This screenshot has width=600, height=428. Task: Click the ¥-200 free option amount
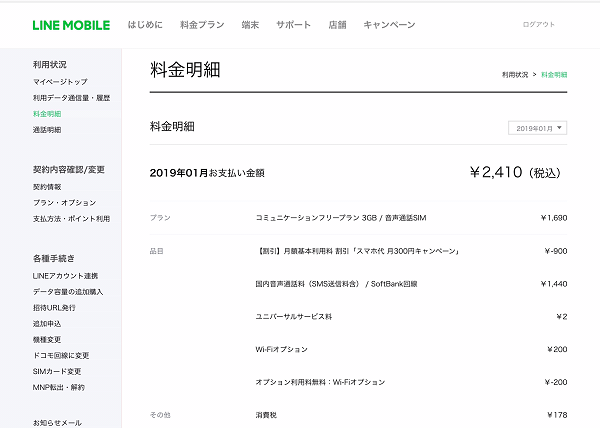coord(556,382)
